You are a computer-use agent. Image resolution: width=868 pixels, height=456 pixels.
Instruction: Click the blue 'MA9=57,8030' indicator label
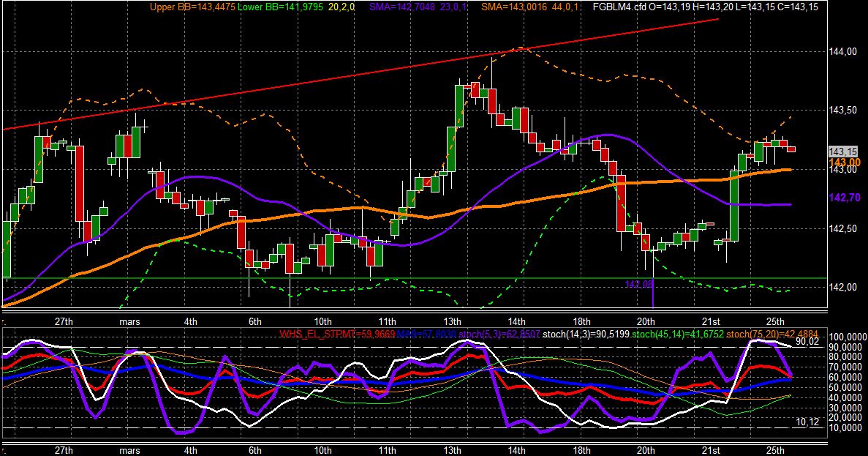428,334
